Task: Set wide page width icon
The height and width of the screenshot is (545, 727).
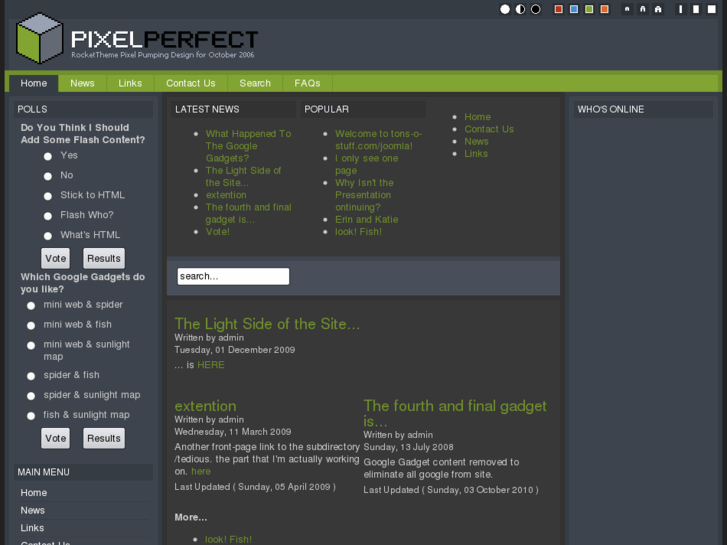Action: point(712,9)
